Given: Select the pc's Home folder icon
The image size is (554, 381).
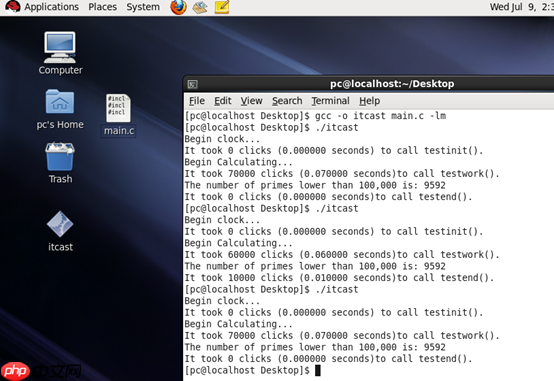Looking at the screenshot, I should pos(60,109).
